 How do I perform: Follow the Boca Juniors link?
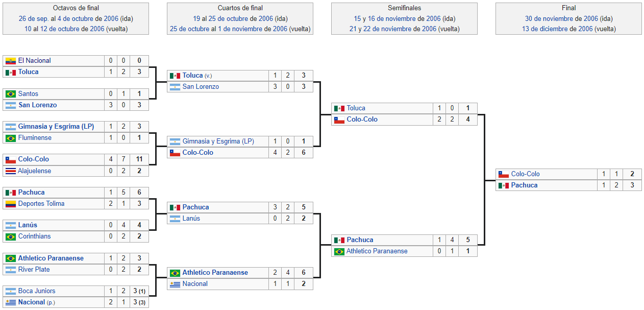(x=37, y=291)
